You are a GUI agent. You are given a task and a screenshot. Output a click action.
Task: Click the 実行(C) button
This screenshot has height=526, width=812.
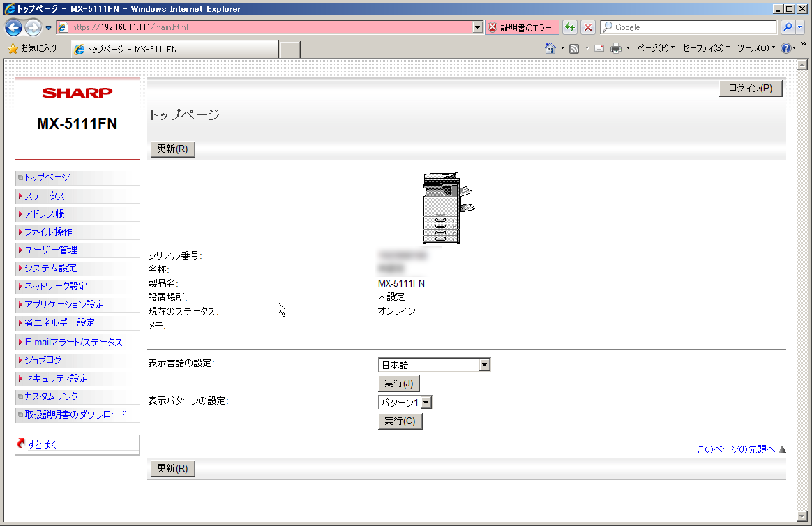tap(400, 421)
